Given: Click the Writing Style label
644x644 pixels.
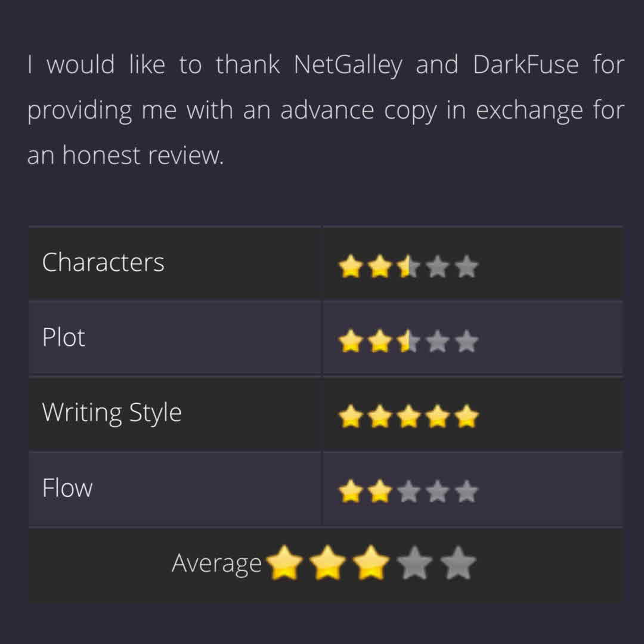Looking at the screenshot, I should tap(112, 413).
